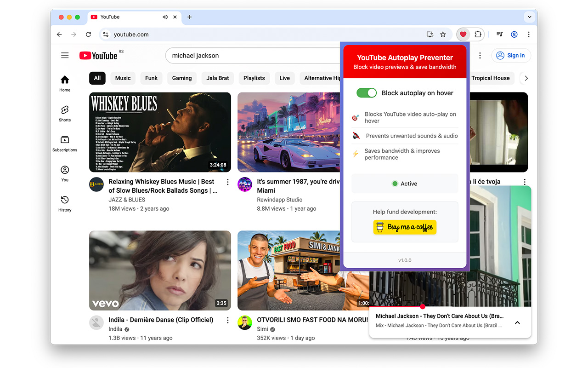Screen dimensions: 588x368
Task: Click the Buy me a coffee button
Action: click(405, 227)
